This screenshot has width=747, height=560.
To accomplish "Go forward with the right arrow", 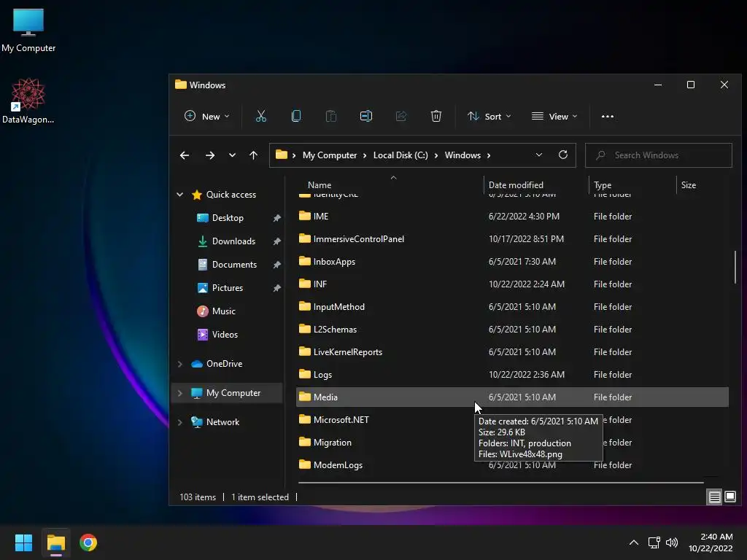I will pyautogui.click(x=209, y=155).
